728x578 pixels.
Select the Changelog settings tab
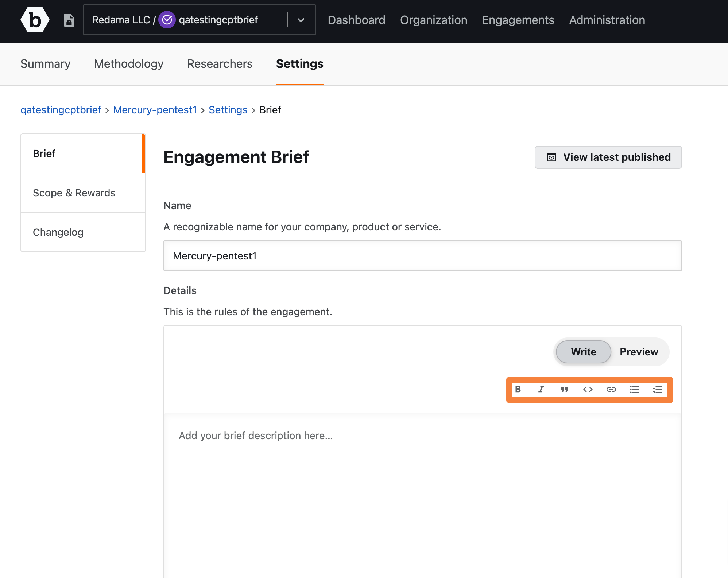point(58,231)
